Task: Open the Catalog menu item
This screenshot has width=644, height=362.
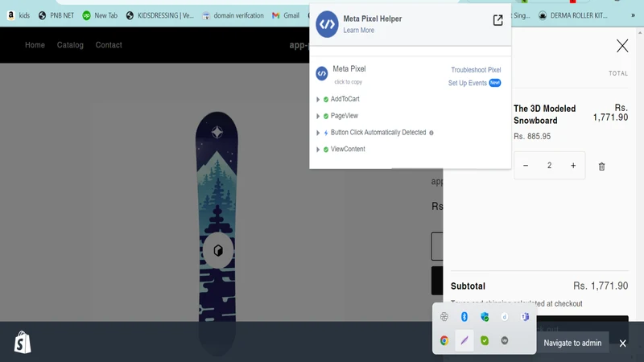Action: click(x=70, y=45)
